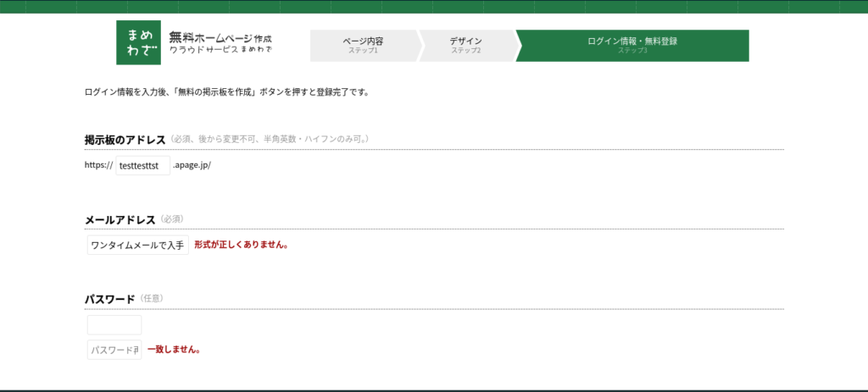Click the subdomain field containing testtesttst
The height and width of the screenshot is (392, 868).
coord(142,166)
